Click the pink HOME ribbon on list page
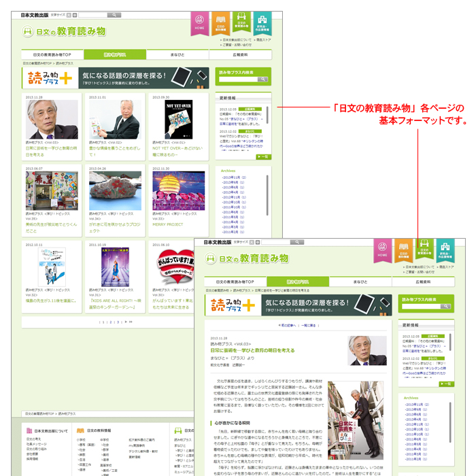The height and width of the screenshot is (476, 476). click(x=199, y=23)
